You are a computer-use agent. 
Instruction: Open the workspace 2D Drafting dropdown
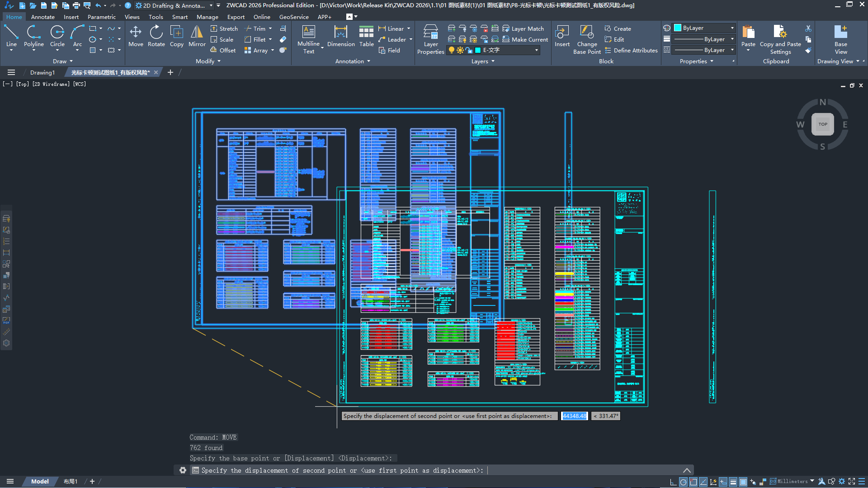[211, 5]
